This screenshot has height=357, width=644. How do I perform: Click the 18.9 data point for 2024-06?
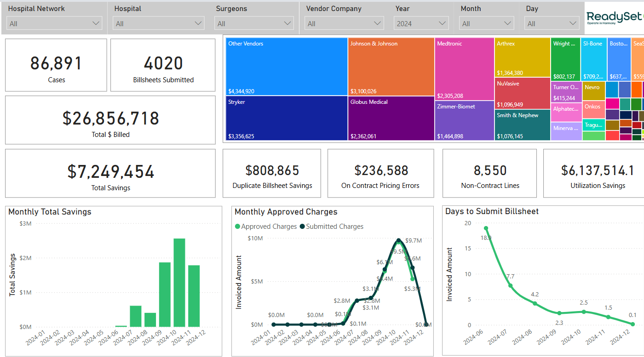tap(486, 228)
